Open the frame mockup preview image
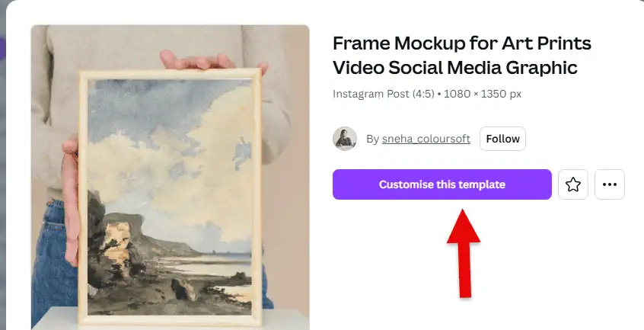The height and width of the screenshot is (330, 644). (170, 177)
